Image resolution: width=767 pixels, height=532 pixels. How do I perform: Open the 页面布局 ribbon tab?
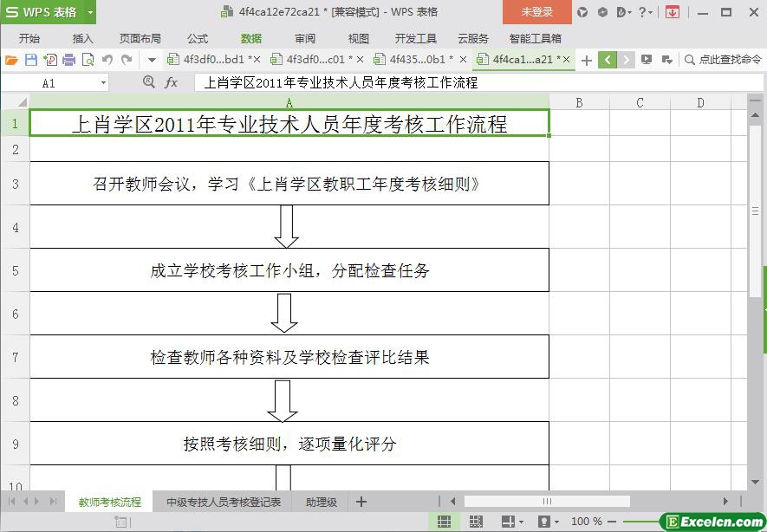coord(140,39)
